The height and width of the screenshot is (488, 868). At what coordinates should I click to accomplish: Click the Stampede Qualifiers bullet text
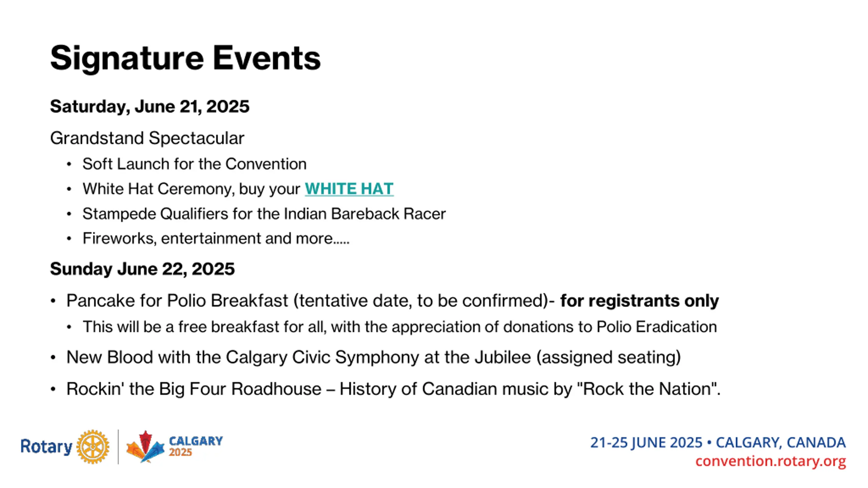264,214
